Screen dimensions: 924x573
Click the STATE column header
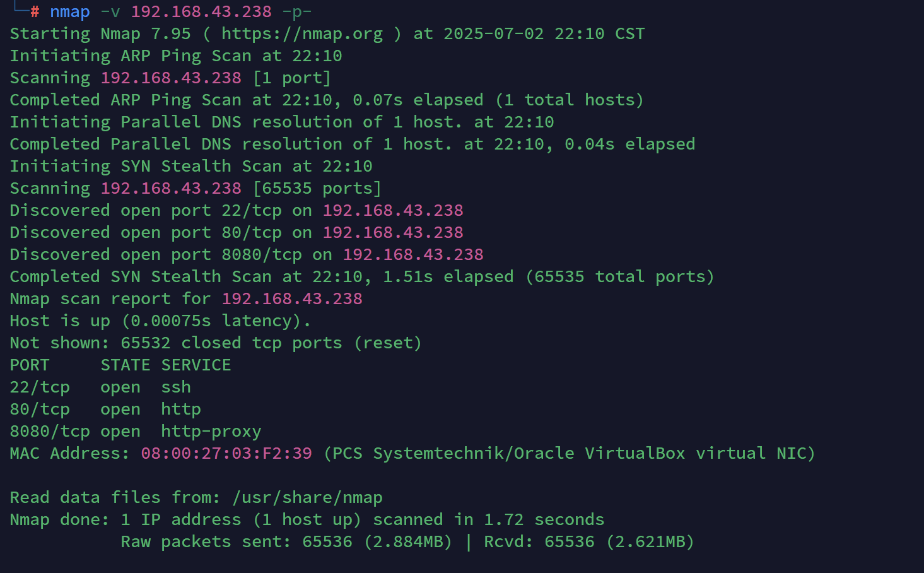coord(126,365)
